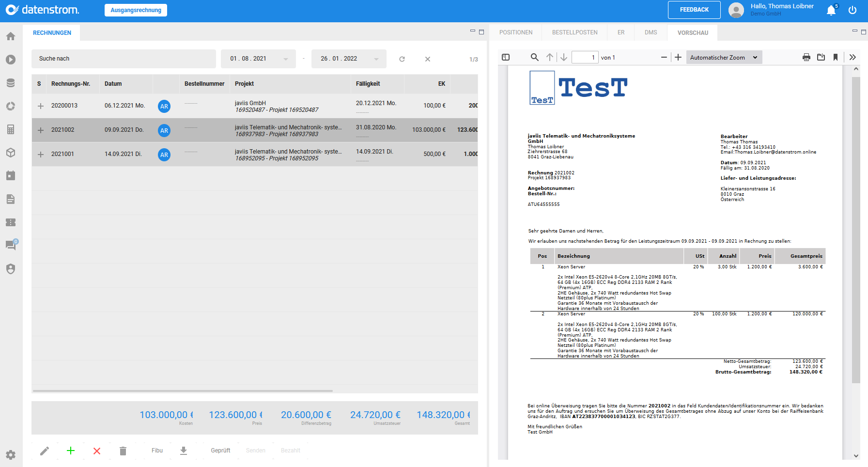The height and width of the screenshot is (467, 868).
Task: Clear the current filter with the X icon
Action: [428, 59]
